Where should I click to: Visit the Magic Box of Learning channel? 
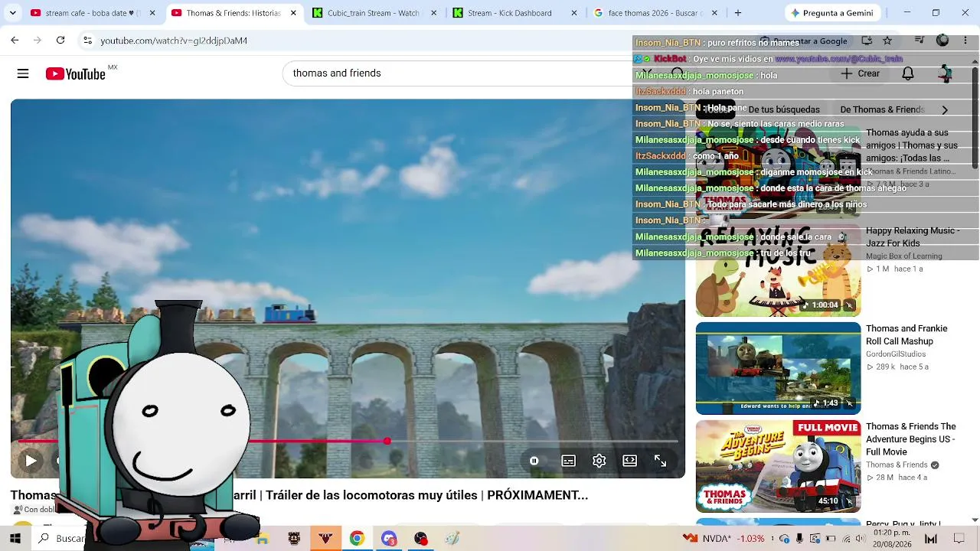(904, 256)
